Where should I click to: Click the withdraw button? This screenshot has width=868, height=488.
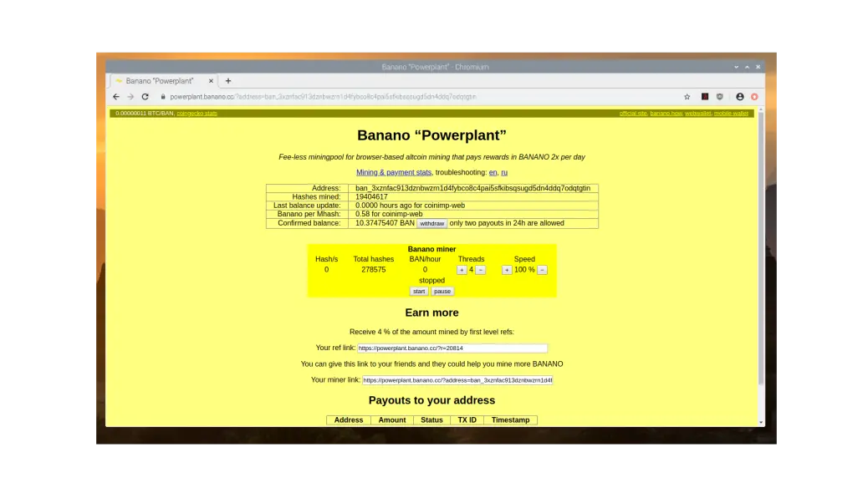431,224
